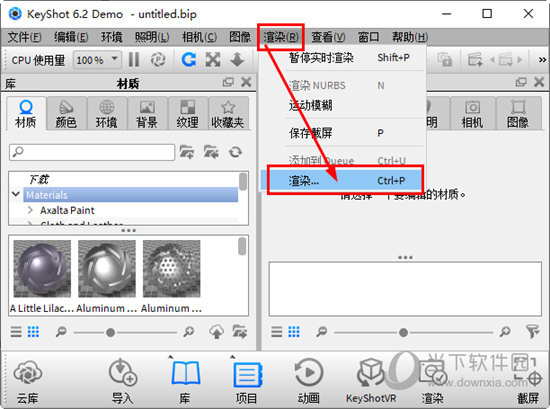Switch project panel to list view
Screen dimensions: 550x409
pyautogui.click(x=276, y=331)
